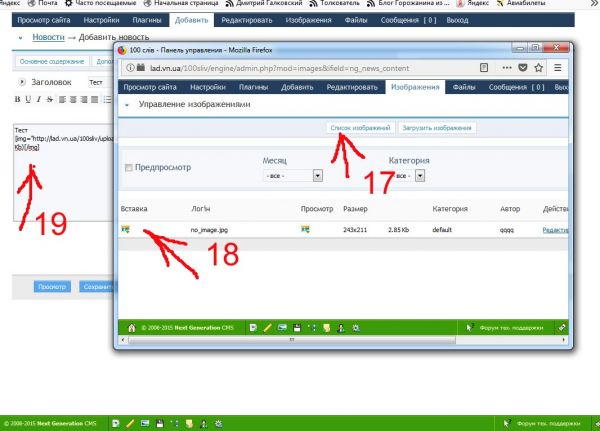Viewport: 600px width, 431px height.
Task: Click Форум тех. поддержки in main page footer
Action: [x=548, y=424]
